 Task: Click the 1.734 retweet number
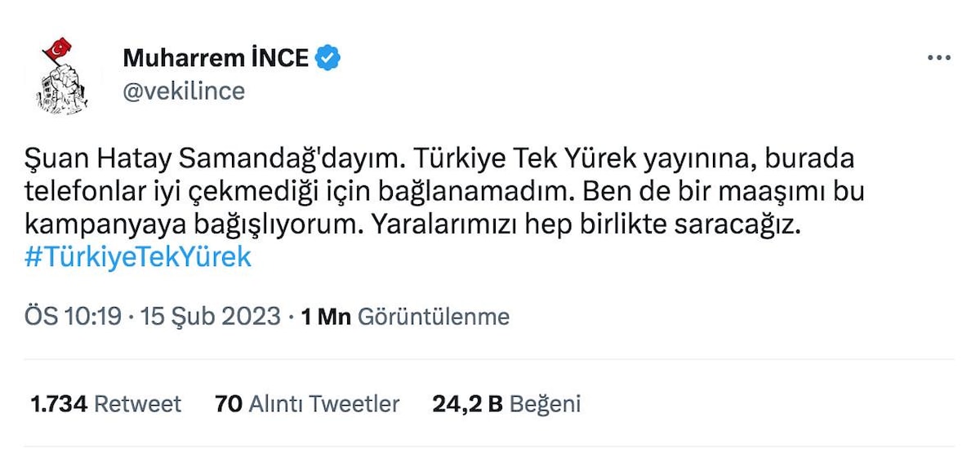point(59,403)
